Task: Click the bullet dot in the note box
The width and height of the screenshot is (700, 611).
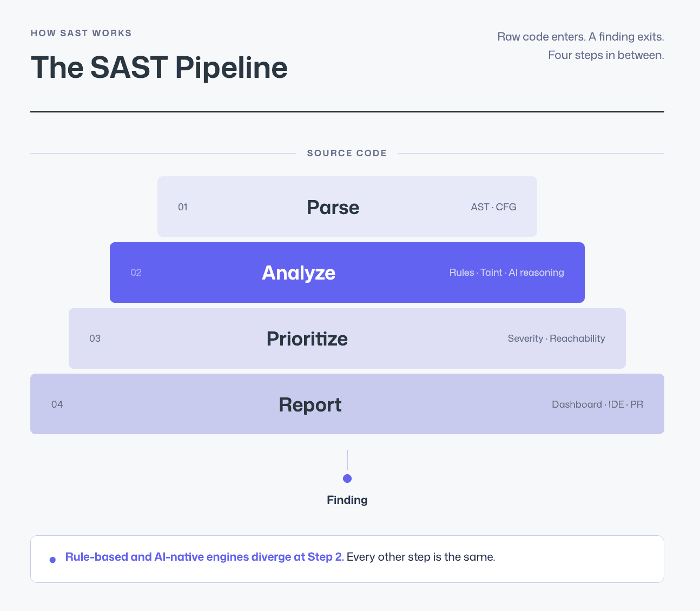Action: pos(52,560)
